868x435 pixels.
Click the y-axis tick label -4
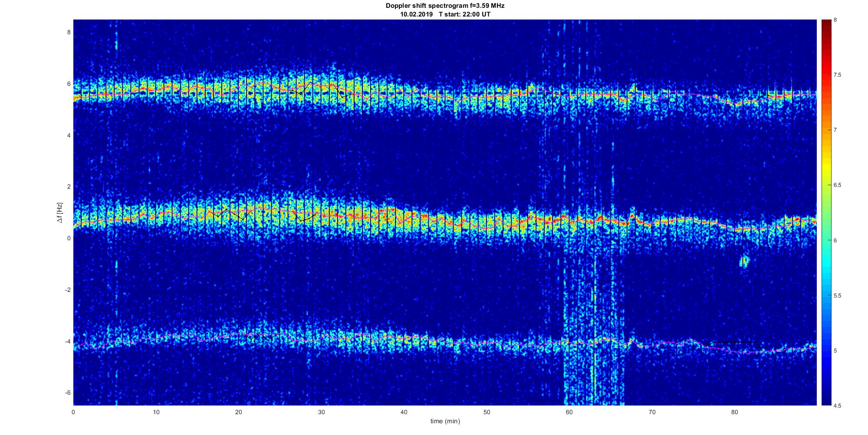click(x=66, y=341)
